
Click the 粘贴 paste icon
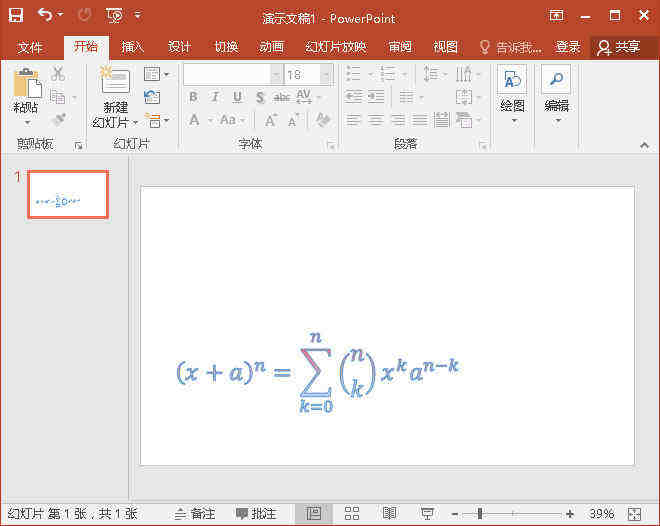click(x=27, y=83)
